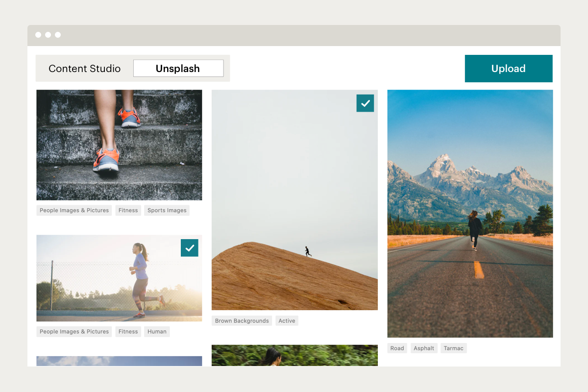This screenshot has height=392, width=588.
Task: Click the Asphalt tag
Action: click(423, 348)
